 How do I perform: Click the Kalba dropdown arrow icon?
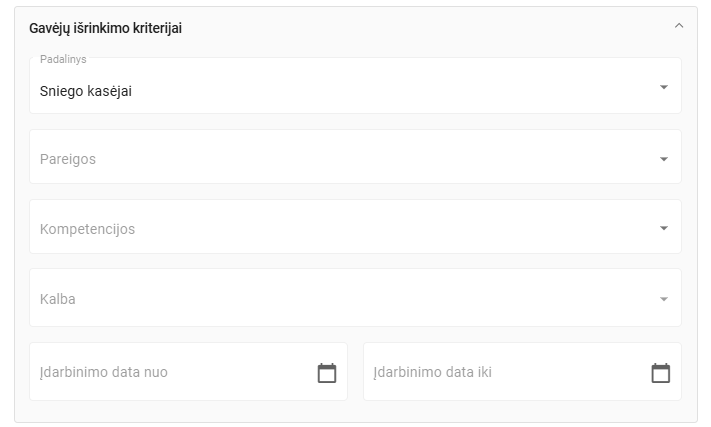click(663, 299)
